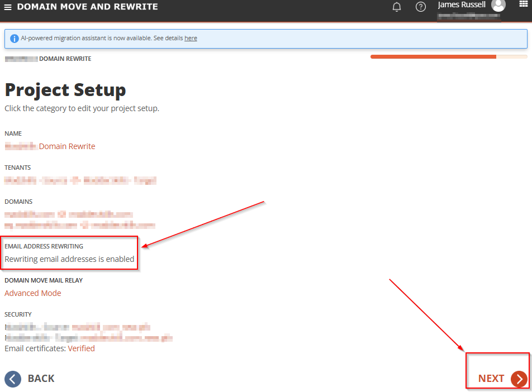The image size is (532, 392).
Task: Click the DOMAIN REWRITE breadcrumb text
Action: coord(65,59)
